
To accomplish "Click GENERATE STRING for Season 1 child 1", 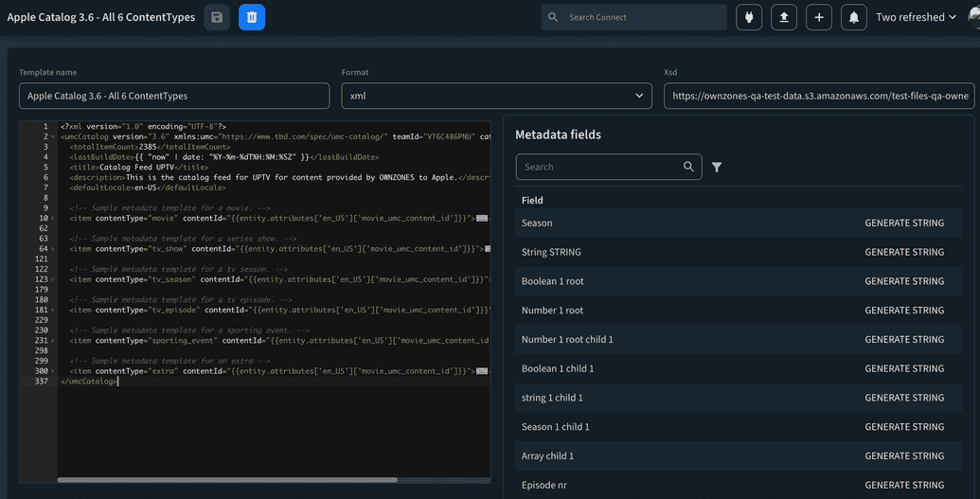I will 904,427.
